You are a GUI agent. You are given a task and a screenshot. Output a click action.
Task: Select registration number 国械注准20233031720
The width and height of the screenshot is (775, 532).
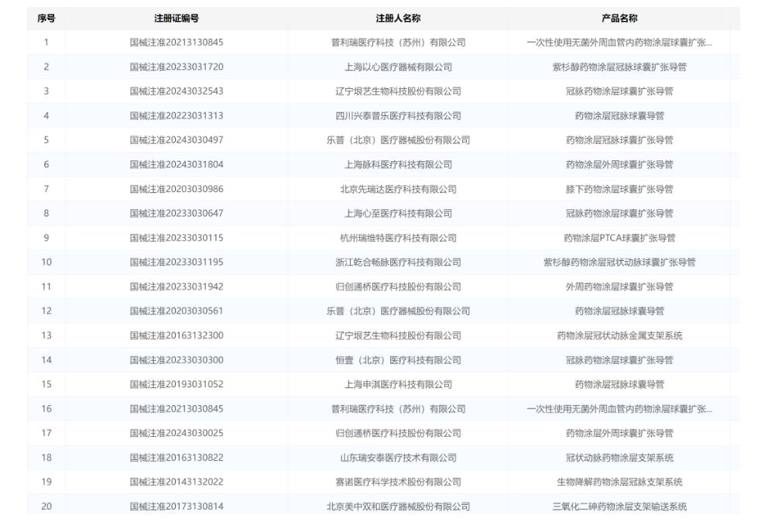(177, 67)
